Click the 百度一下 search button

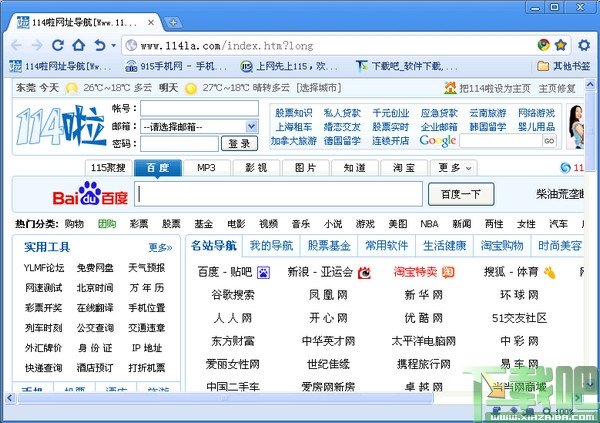pos(461,194)
